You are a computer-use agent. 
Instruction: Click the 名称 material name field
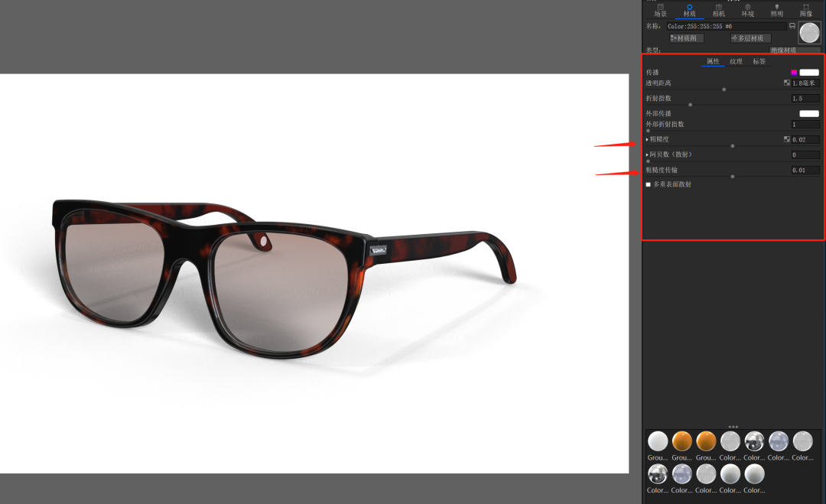click(726, 26)
